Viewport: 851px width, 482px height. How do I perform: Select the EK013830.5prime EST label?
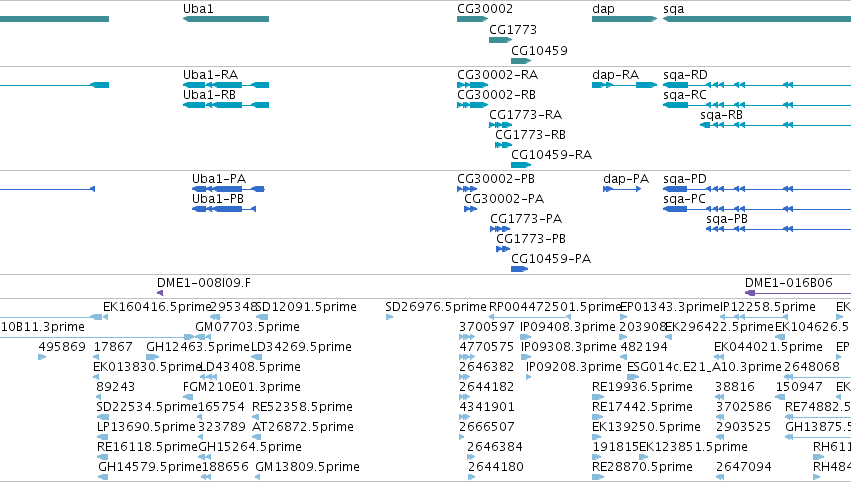pos(147,367)
